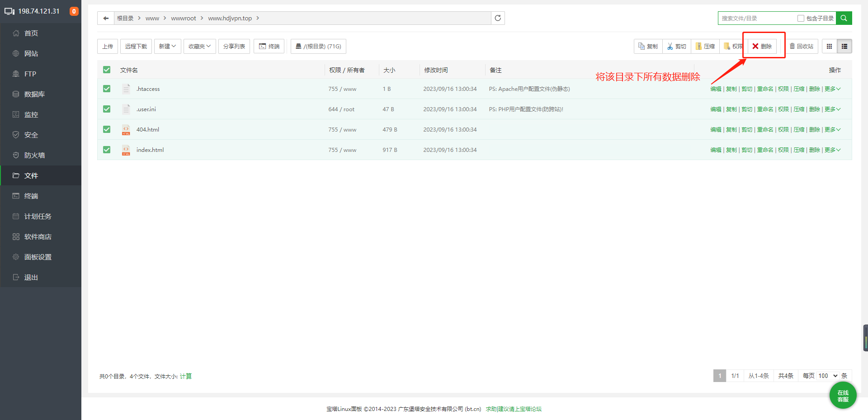Viewport: 868px width, 420px height.
Task: Click the .user.ini file icon
Action: pos(126,109)
